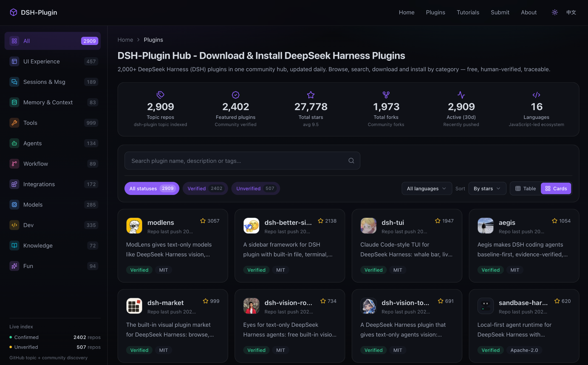Screen dimensions: 588x365
Task: Select the Models category label
Action: click(x=33, y=205)
